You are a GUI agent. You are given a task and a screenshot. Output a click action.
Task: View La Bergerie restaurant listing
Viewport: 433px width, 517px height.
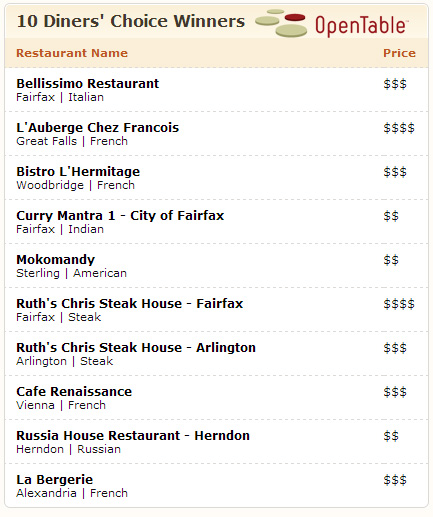point(55,480)
